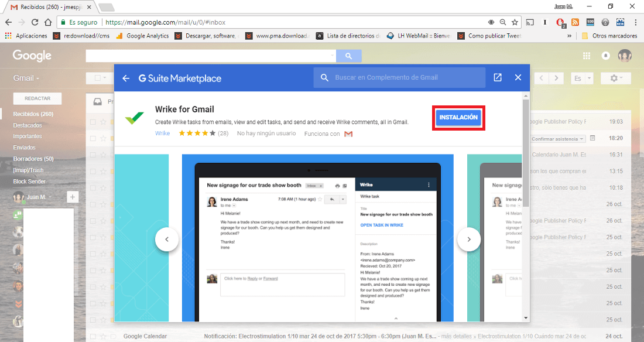Open the RSS feed extension icon
Screen dimensions: 644x342
click(576, 22)
